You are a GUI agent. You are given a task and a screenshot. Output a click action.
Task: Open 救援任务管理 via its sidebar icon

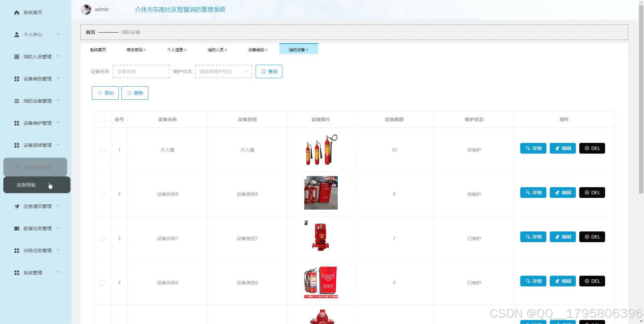16,228
